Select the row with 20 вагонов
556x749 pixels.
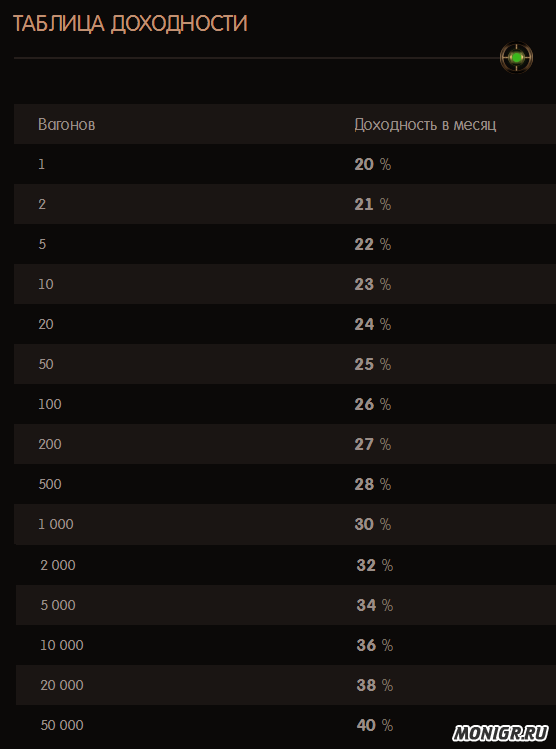[x=285, y=324]
